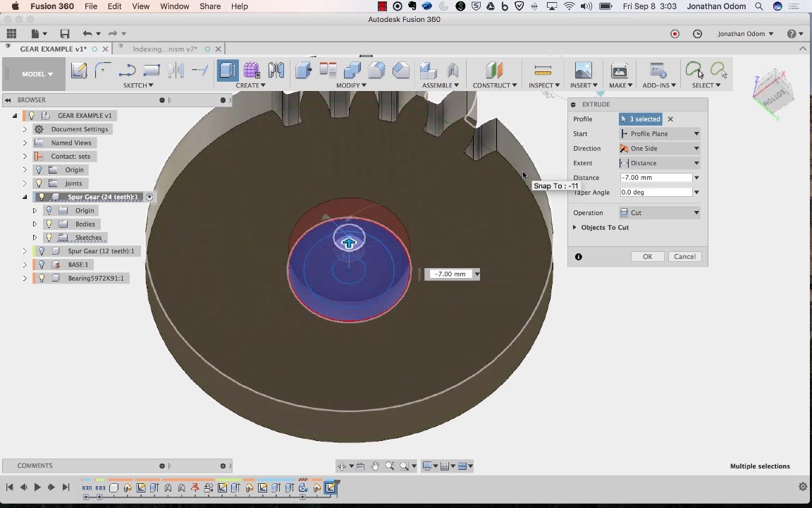The width and height of the screenshot is (812, 508).
Task: Click OK in the Extrude dialog
Action: (647, 257)
